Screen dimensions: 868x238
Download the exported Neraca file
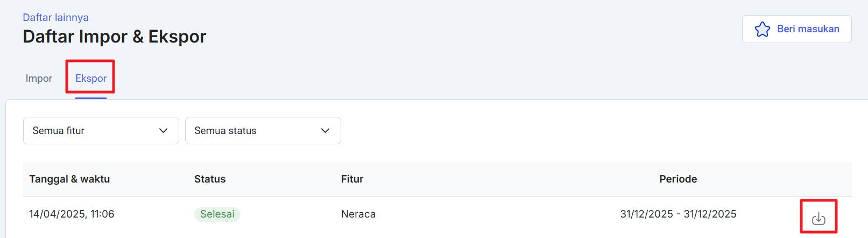tap(818, 218)
